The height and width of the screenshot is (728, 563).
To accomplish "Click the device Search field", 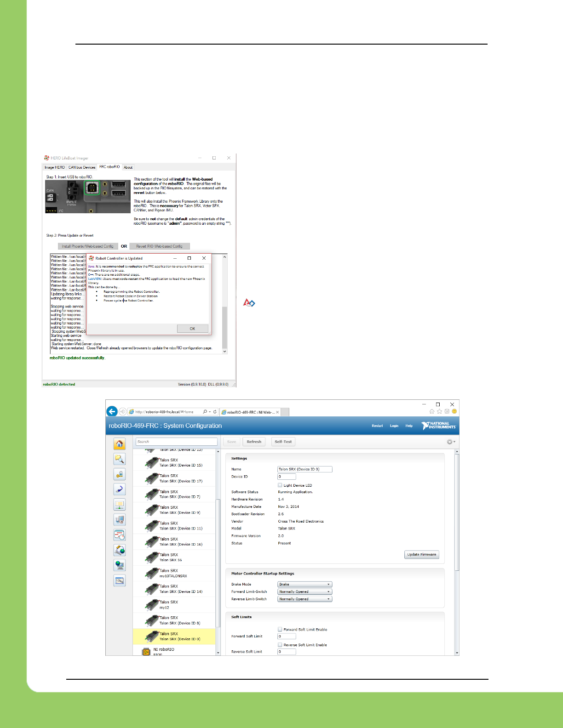I will click(177, 442).
